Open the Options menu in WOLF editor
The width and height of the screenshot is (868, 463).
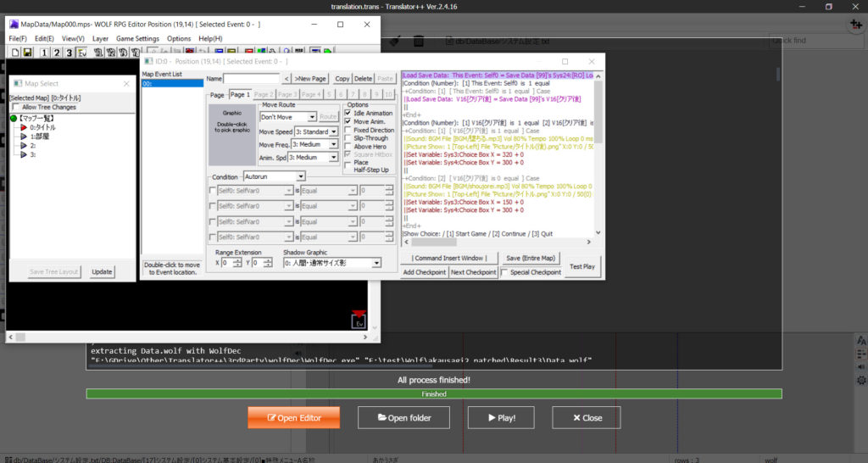[x=179, y=39]
